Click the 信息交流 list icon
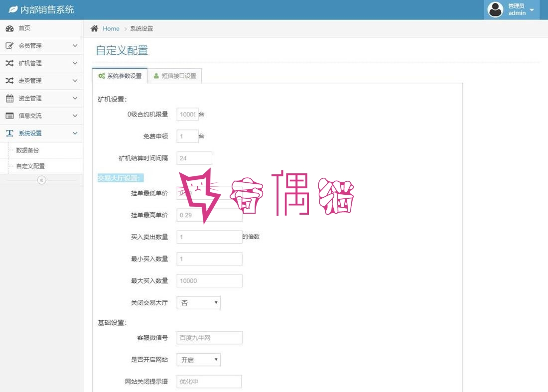 [10, 116]
